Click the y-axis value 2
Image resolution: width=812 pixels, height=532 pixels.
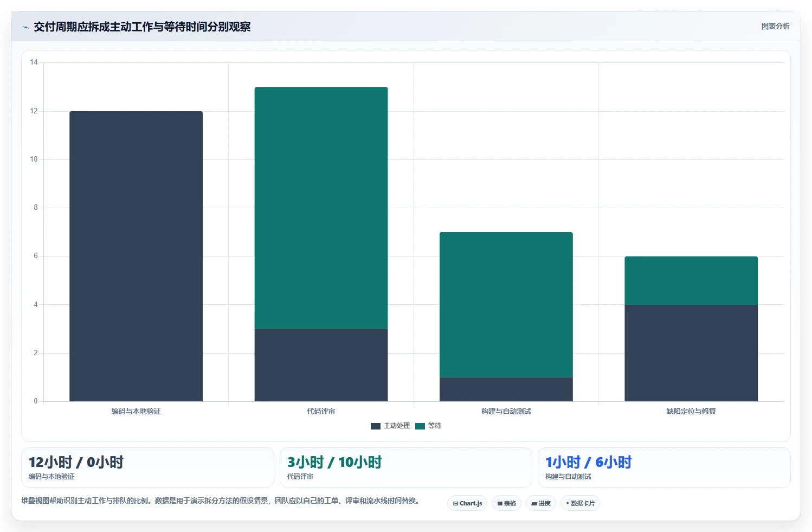click(x=36, y=353)
